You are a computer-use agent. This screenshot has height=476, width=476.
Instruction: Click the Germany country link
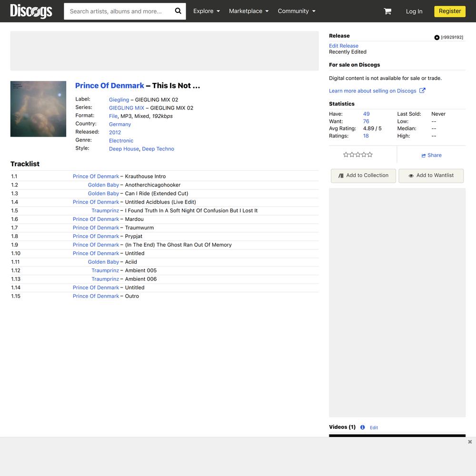(x=120, y=124)
